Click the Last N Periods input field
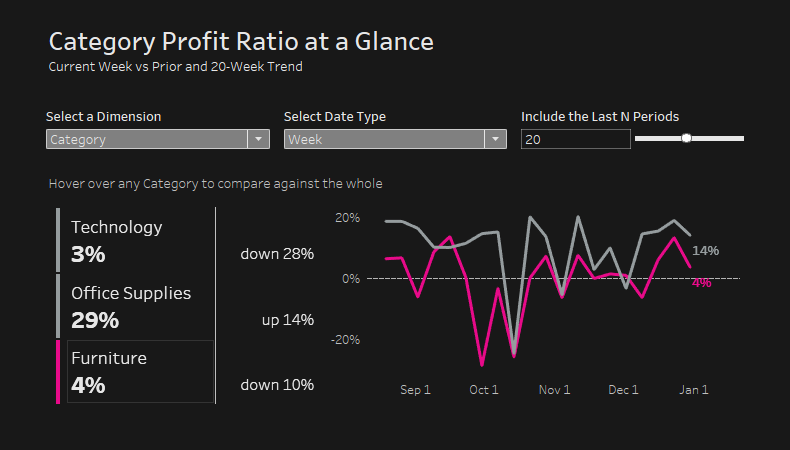 click(575, 140)
